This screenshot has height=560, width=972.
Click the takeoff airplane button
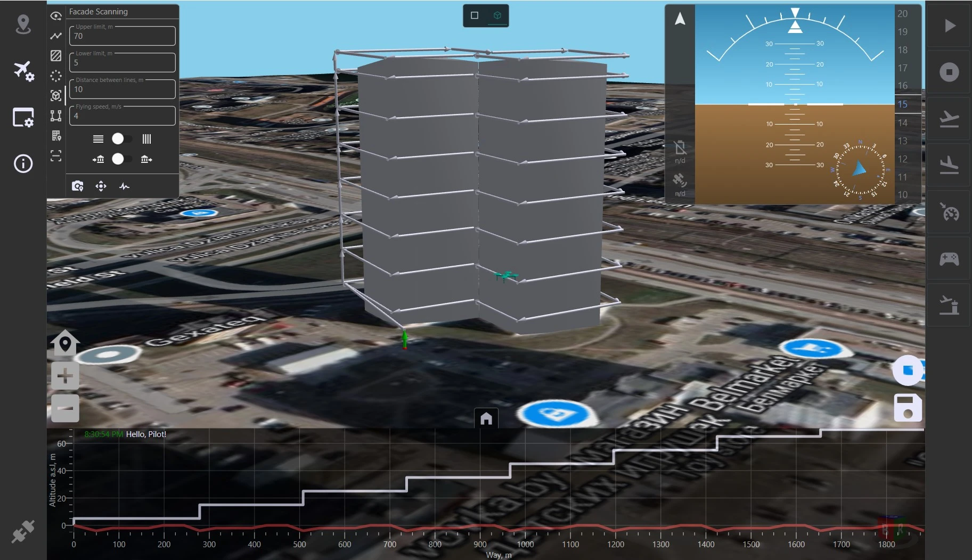[949, 118]
